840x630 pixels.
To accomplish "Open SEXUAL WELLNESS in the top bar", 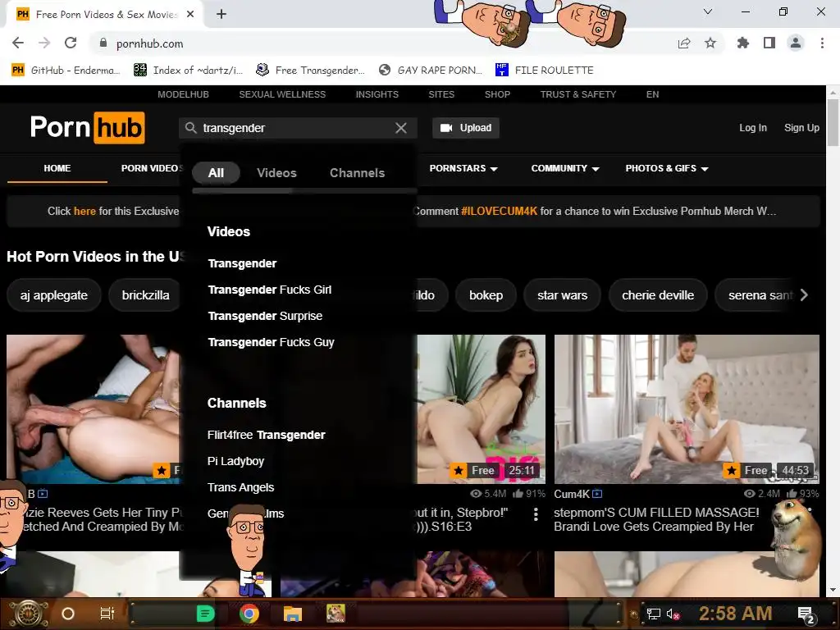I will (282, 94).
